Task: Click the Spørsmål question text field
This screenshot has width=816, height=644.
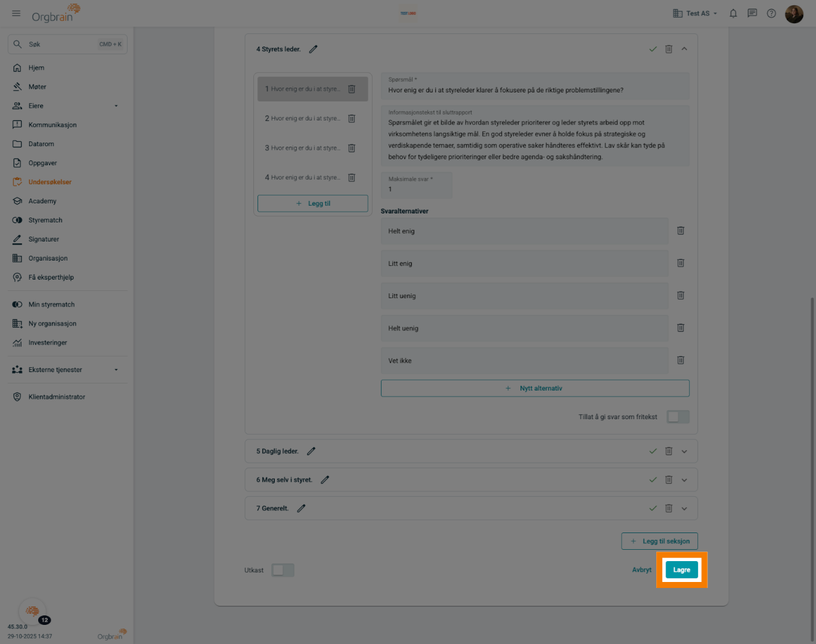Action: point(535,86)
